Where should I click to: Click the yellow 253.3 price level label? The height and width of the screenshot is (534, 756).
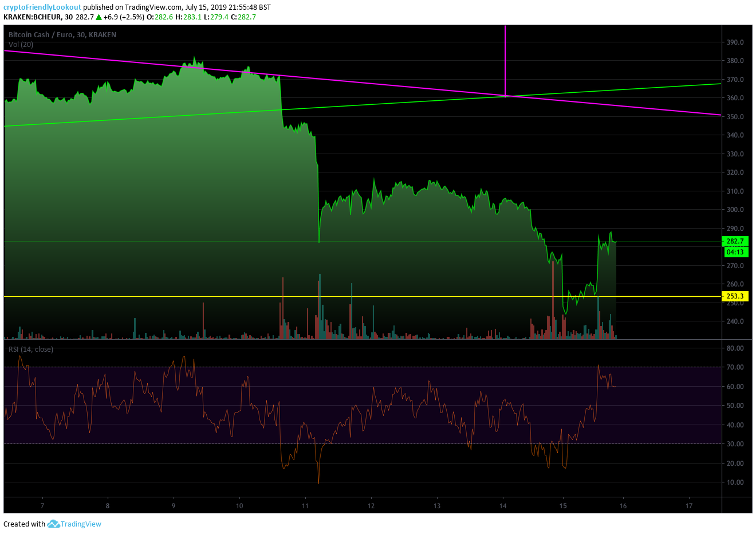tap(735, 296)
